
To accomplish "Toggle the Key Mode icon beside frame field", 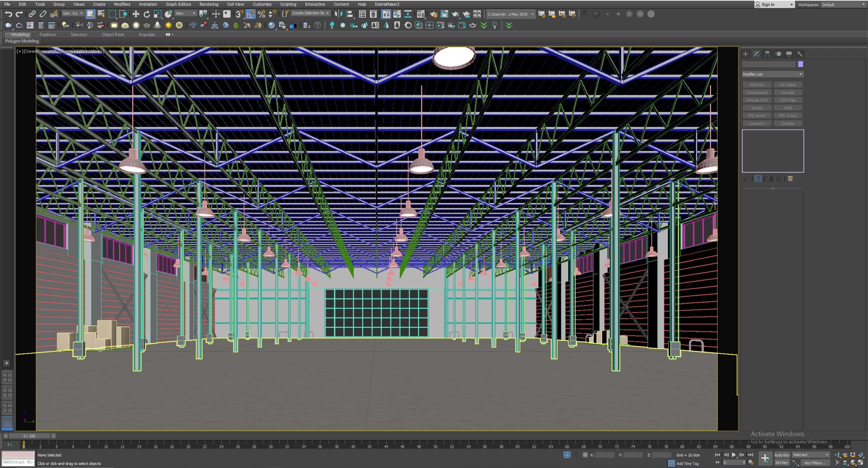I will 717,463.
